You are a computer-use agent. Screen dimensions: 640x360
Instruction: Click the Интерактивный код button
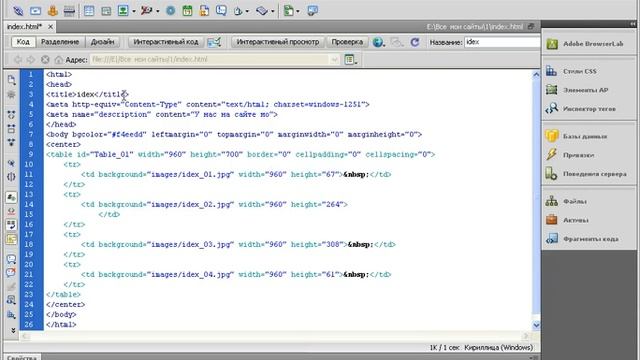(x=166, y=42)
